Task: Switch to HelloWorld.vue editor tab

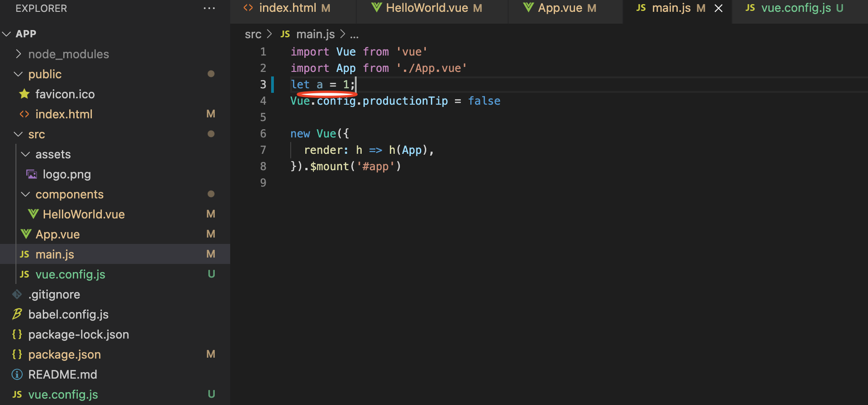Action: (432, 8)
